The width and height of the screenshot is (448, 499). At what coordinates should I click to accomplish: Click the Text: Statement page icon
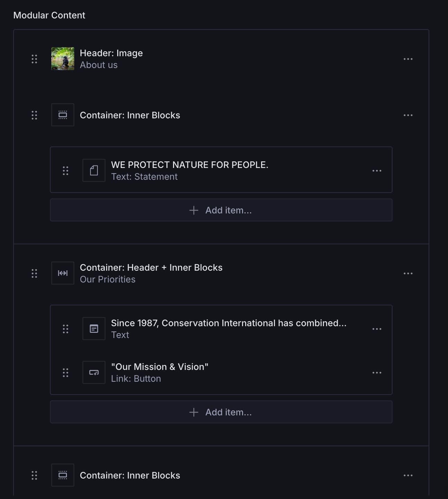point(94,170)
